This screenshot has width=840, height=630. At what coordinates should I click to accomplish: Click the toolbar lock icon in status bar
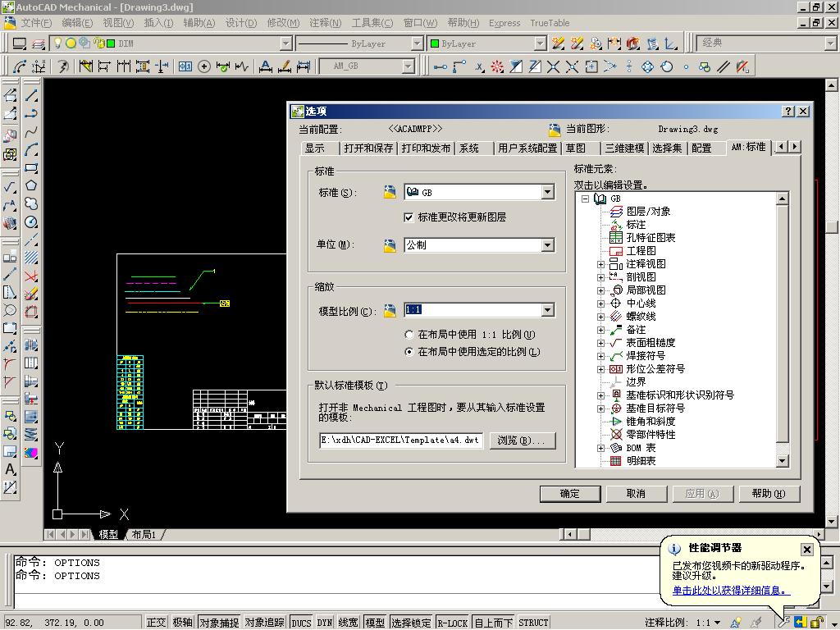[x=817, y=622]
